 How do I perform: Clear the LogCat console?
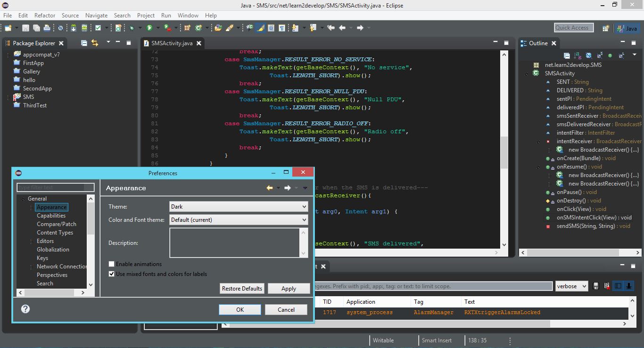(607, 286)
